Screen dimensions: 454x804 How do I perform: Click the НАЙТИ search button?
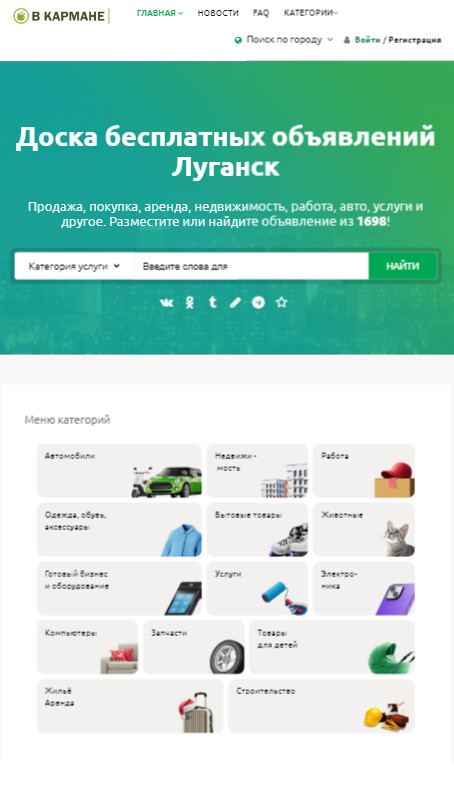click(403, 266)
